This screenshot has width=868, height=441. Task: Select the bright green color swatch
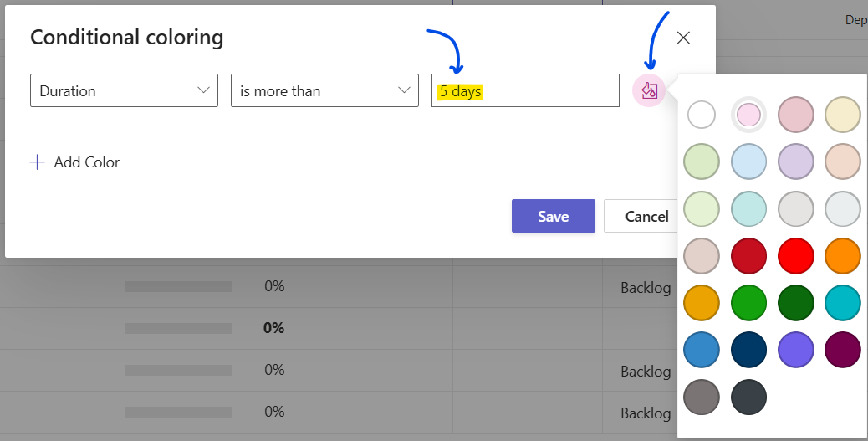(x=748, y=302)
